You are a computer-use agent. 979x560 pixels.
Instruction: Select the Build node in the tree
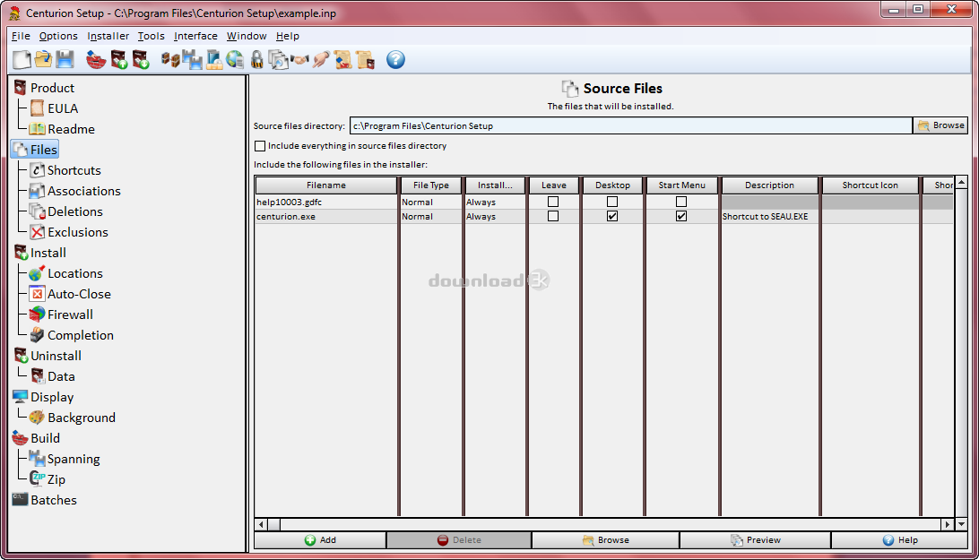37,438
